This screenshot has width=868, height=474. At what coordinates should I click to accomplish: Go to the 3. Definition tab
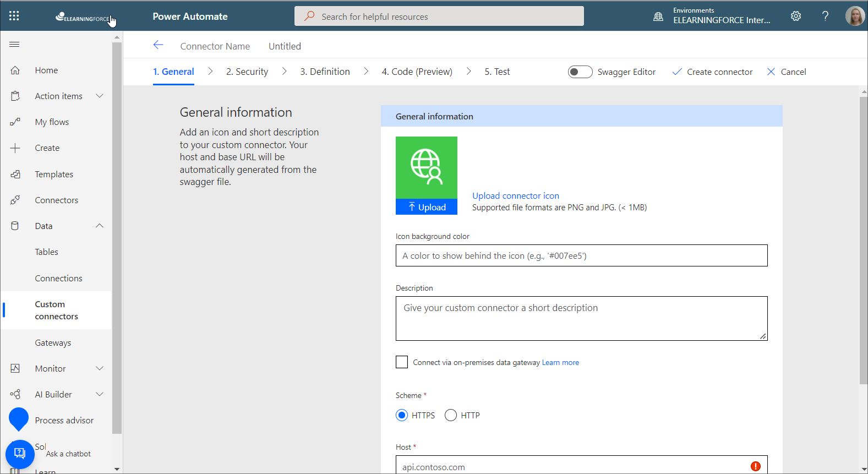(x=325, y=72)
